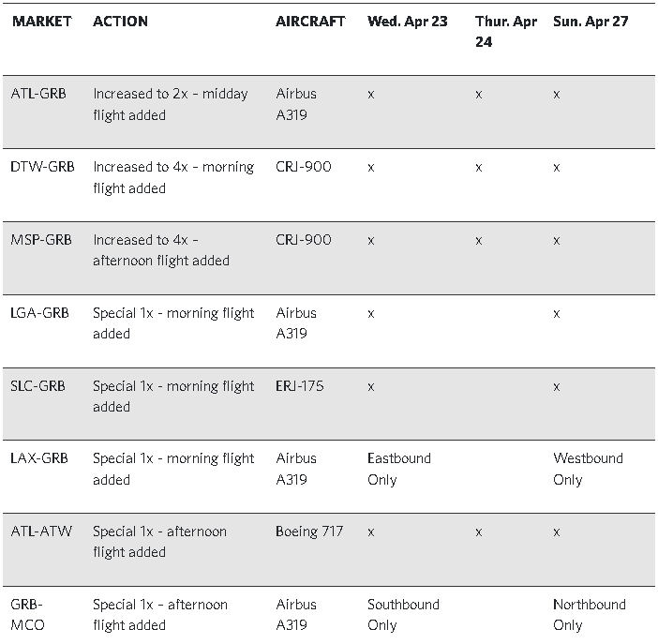Click ERJ-175 aircraft cell
Image resolution: width=658 pixels, height=644 pixels.
300,386
